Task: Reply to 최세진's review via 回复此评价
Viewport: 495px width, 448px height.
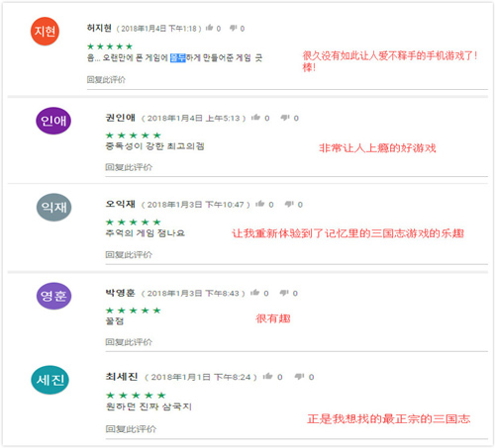Action: pyautogui.click(x=131, y=429)
